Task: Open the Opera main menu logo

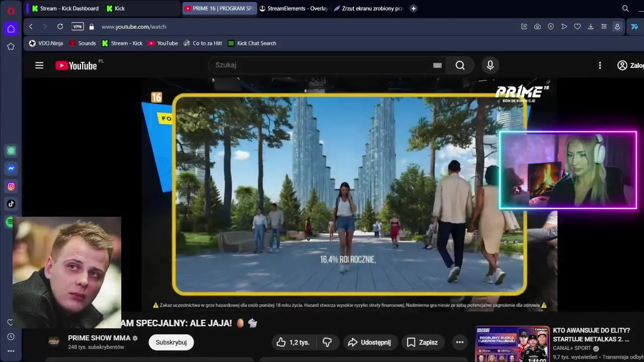Action: (x=11, y=11)
